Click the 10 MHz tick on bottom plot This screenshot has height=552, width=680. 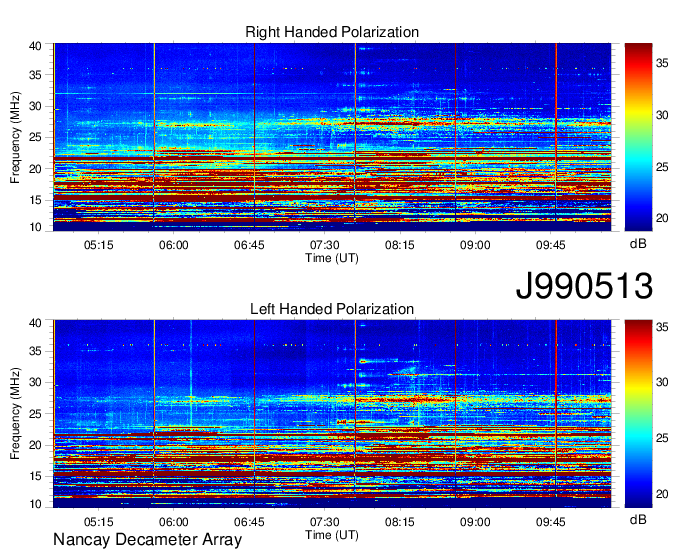coord(36,504)
